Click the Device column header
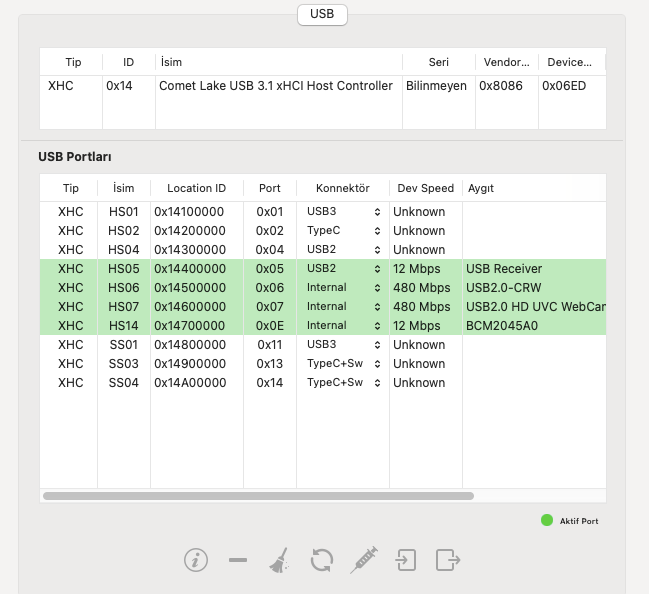The height and width of the screenshot is (594, 649). (x=572, y=62)
